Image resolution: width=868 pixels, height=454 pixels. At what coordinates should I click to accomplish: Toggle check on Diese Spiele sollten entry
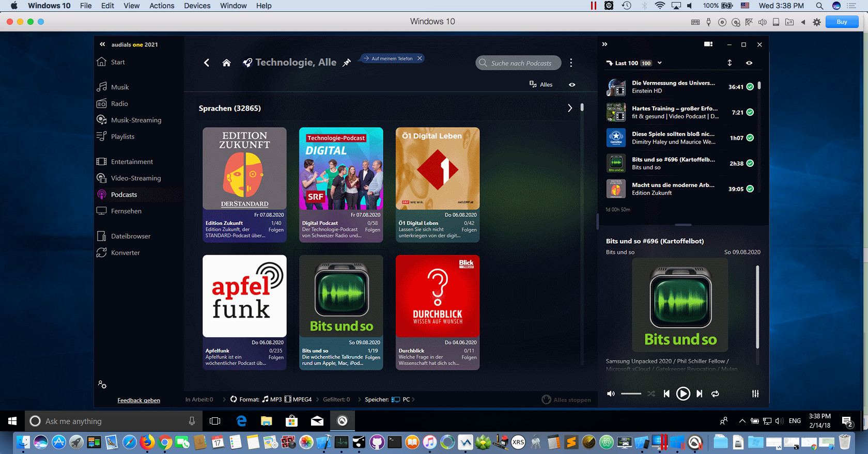(750, 138)
